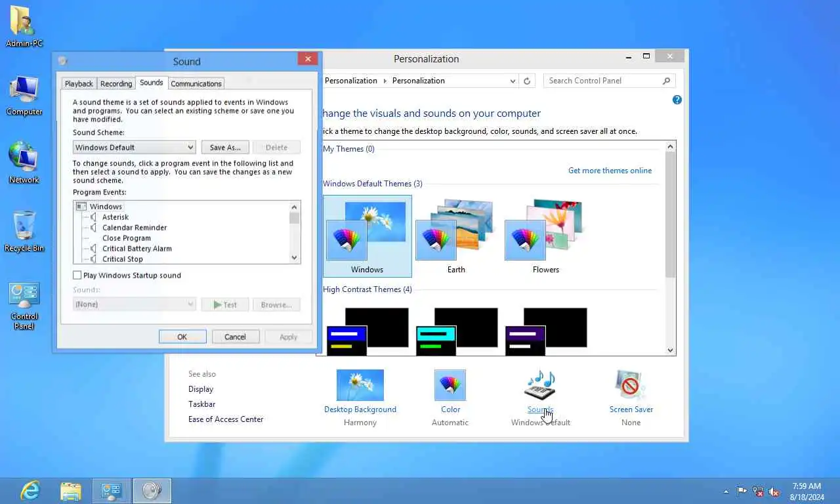Select the Windows theme
840x504 pixels.
click(x=367, y=236)
